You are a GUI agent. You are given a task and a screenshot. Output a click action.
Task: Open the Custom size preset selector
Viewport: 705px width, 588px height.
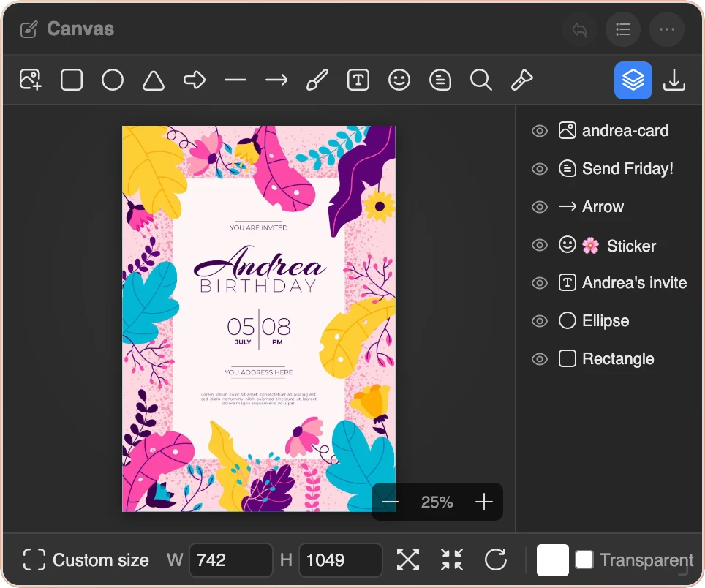[86, 560]
